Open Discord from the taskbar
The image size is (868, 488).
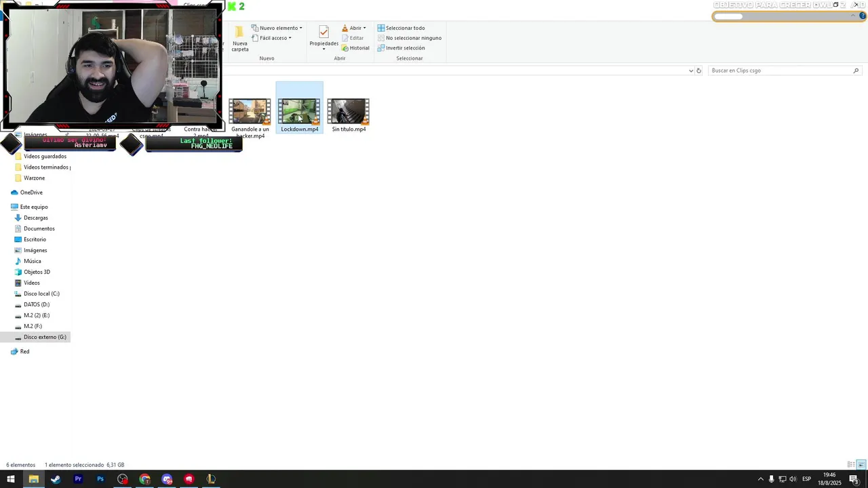(167, 479)
